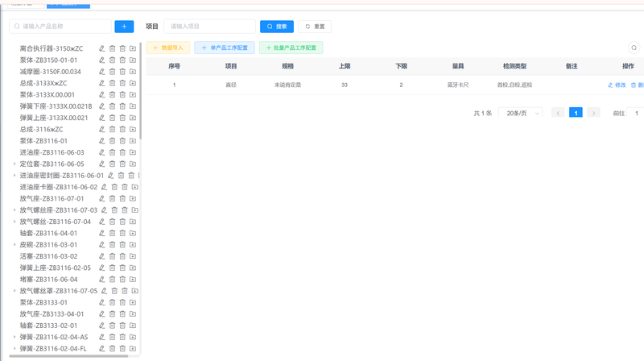This screenshot has width=644, height=361.
Task: Click folder-add icon for 皮碗-ZB3116-03-01
Action: [133, 245]
